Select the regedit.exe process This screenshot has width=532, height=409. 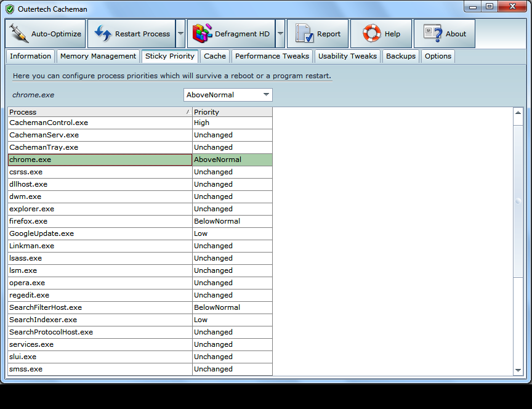pos(100,295)
